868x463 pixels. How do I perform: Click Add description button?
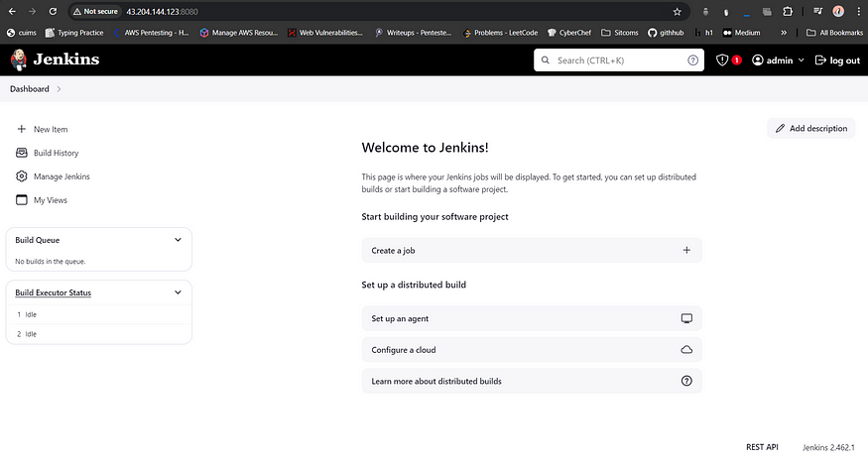tap(811, 128)
